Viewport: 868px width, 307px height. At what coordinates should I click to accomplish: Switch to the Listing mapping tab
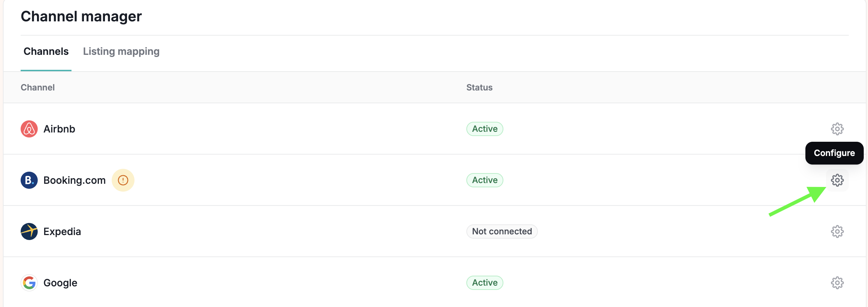(x=121, y=51)
